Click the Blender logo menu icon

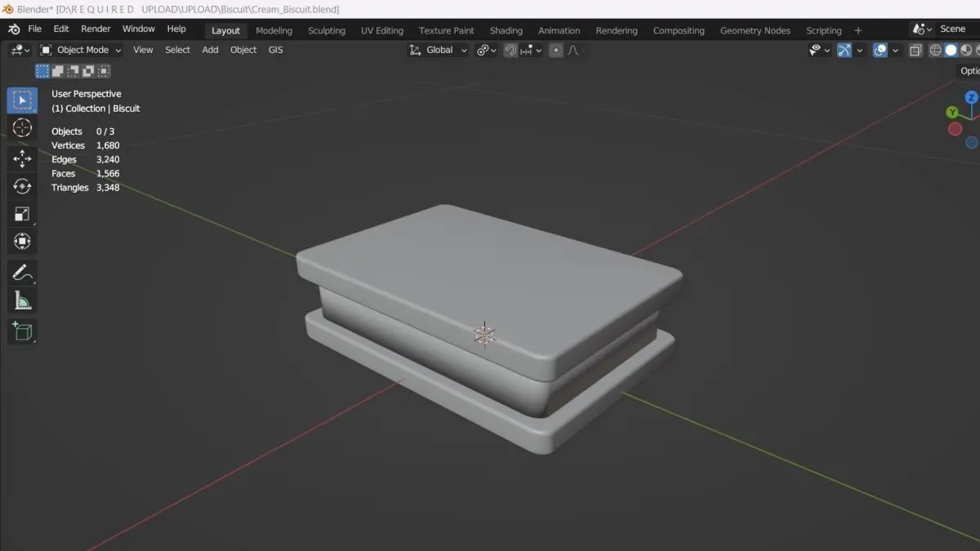click(x=14, y=29)
